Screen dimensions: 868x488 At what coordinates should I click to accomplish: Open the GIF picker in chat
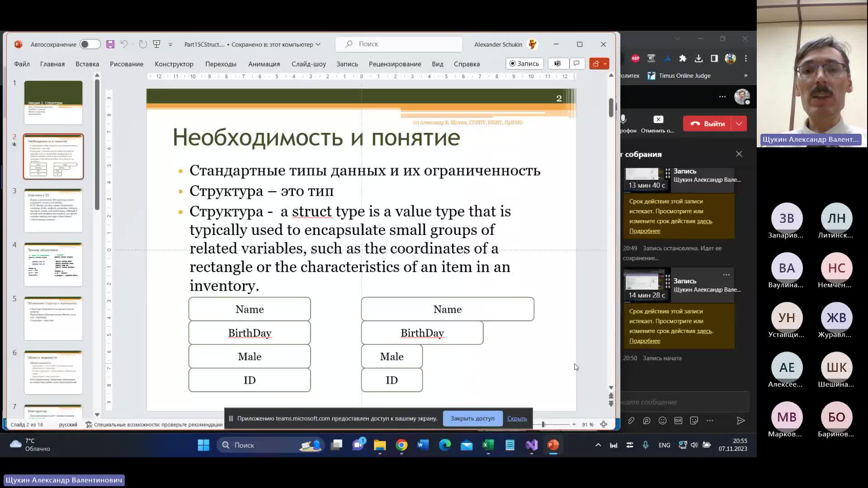(x=678, y=421)
